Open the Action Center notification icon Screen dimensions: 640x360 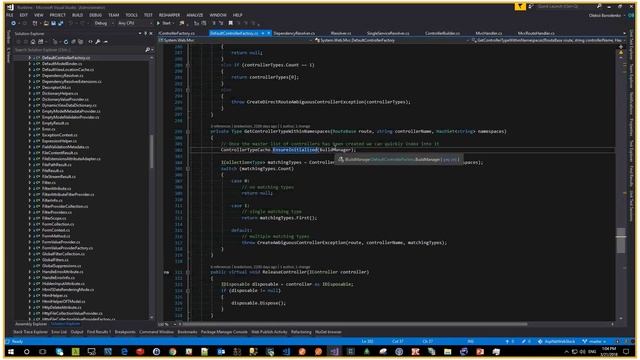point(626,351)
